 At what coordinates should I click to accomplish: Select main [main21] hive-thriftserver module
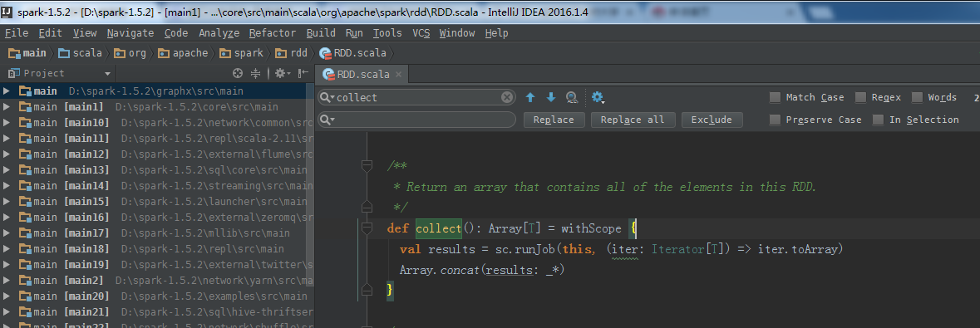coord(156,311)
